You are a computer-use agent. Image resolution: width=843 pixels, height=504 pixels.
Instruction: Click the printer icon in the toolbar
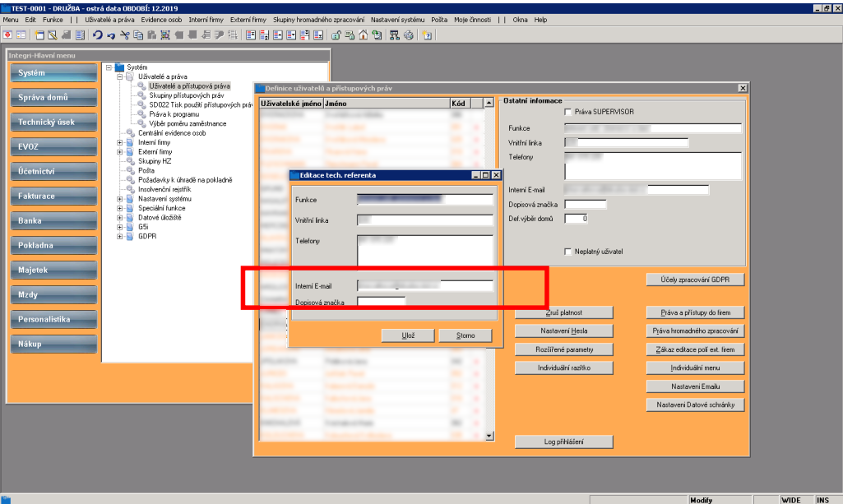[x=409, y=35]
